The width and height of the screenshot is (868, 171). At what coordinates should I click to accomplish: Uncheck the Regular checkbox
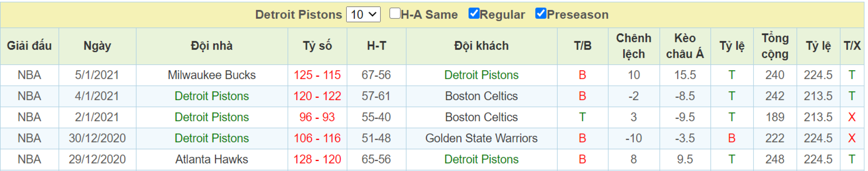coord(474,14)
